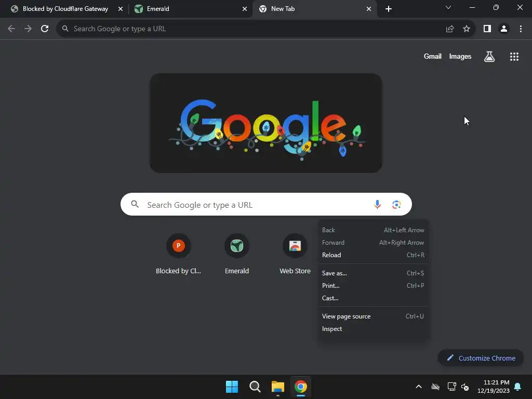Open Search Labs flask icon
Image resolution: width=532 pixels, height=399 pixels.
coord(489,57)
